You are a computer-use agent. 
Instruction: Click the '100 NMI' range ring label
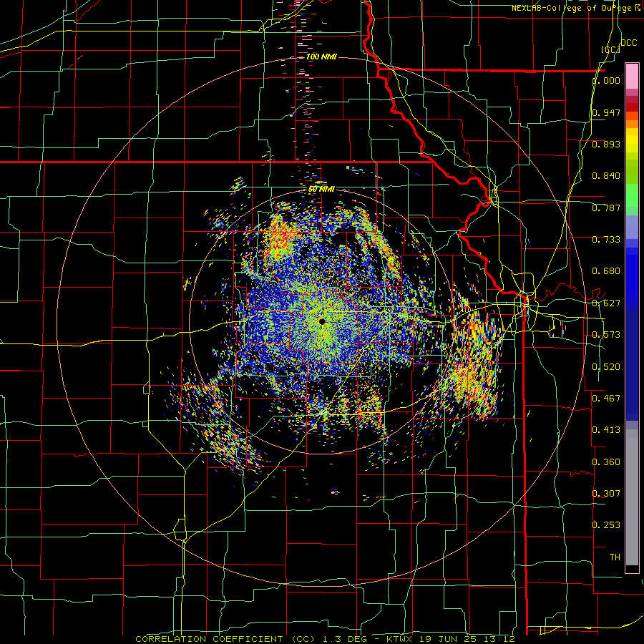321,57
